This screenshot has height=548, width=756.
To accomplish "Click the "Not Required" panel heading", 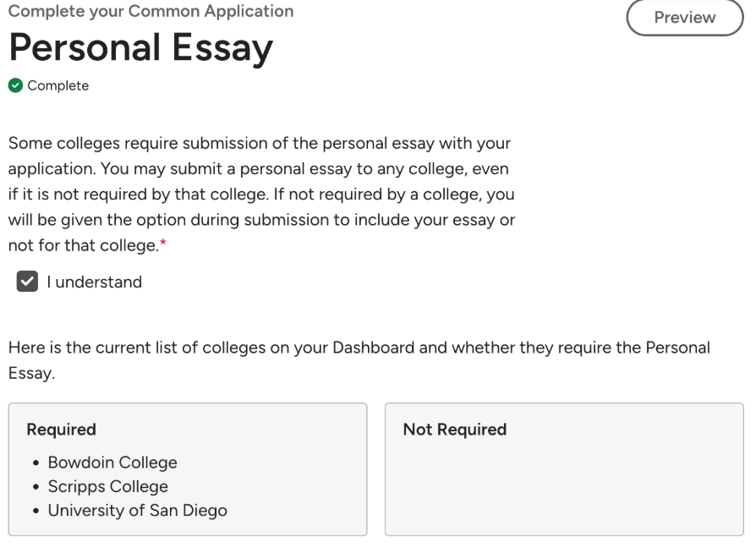I will 454,430.
